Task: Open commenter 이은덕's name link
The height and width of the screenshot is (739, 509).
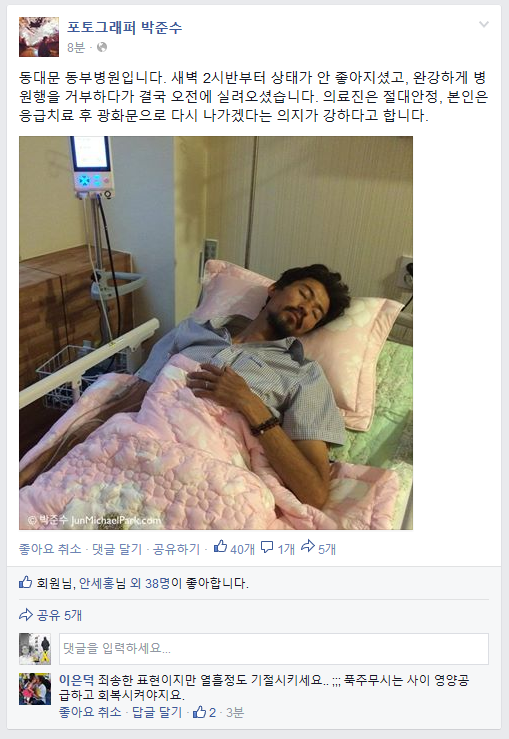Action: [76, 680]
